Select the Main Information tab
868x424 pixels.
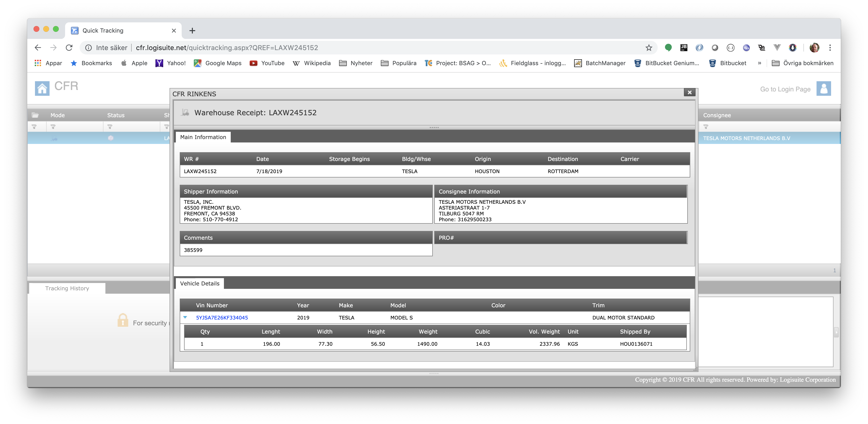(203, 137)
